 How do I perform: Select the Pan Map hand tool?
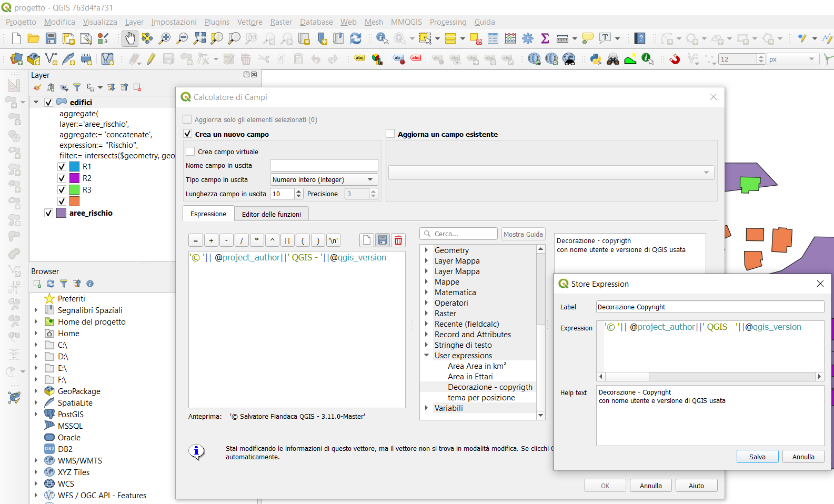click(129, 38)
